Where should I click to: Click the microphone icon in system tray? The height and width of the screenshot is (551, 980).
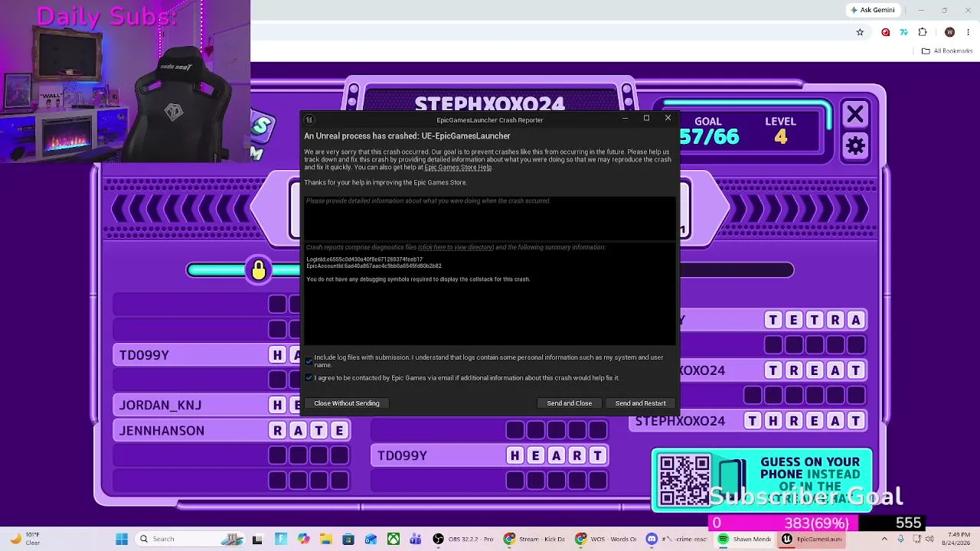900,539
